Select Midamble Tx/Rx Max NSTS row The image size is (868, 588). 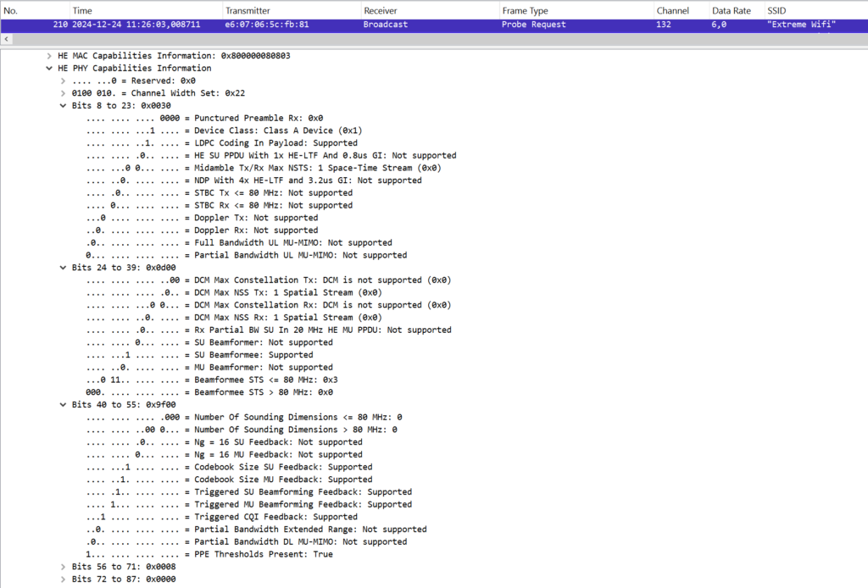[x=264, y=168]
